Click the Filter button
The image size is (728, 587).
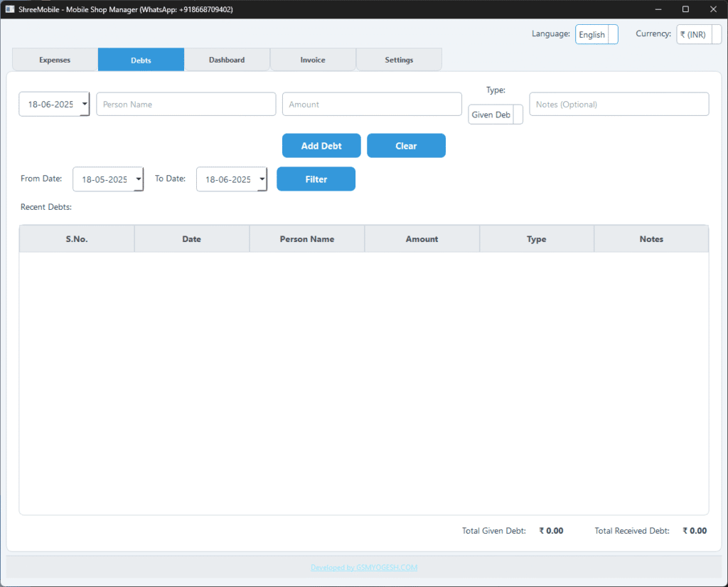tap(316, 179)
